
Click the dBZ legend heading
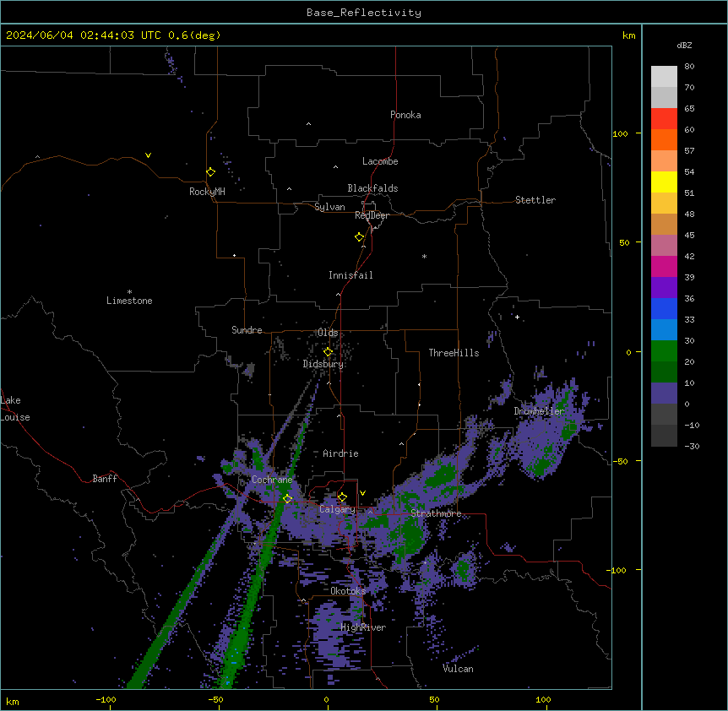click(x=684, y=45)
